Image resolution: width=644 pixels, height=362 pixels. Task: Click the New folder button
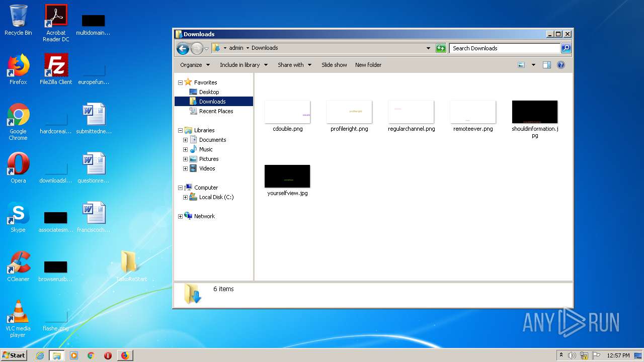(368, 65)
